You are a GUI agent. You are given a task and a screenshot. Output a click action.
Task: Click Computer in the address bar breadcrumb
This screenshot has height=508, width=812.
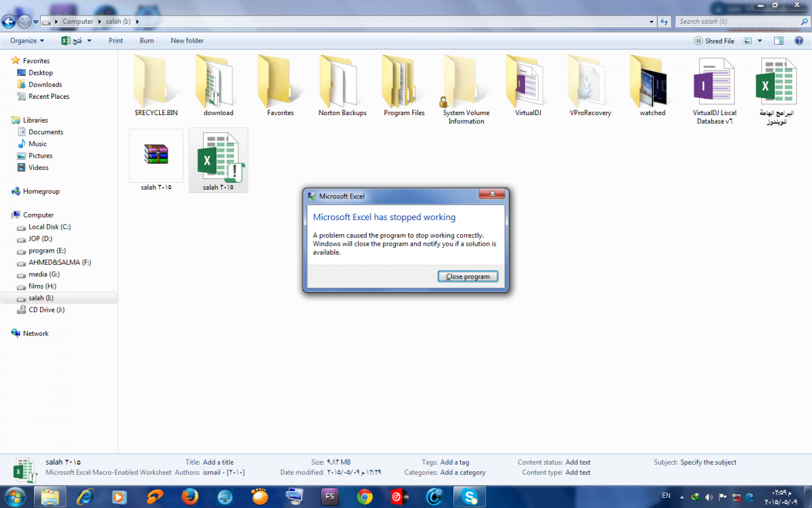78,22
